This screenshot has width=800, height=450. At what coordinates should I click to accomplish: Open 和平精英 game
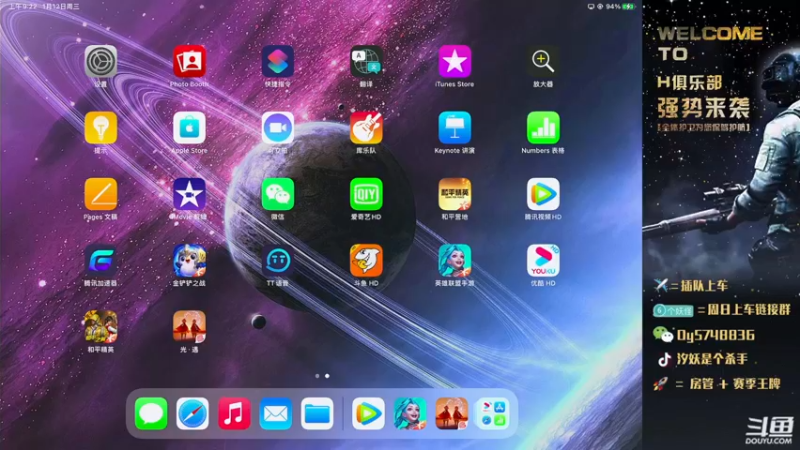101,327
